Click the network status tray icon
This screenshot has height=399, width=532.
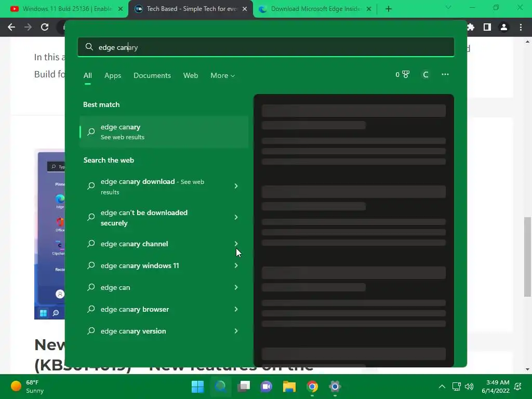click(x=456, y=387)
